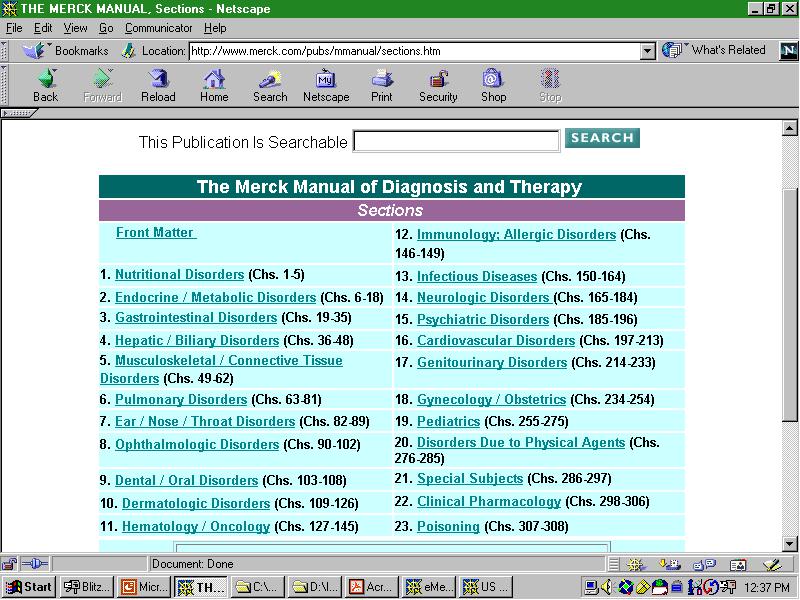Open the Address Book icon in component bar
This screenshot has height=600, width=800.
738,564
